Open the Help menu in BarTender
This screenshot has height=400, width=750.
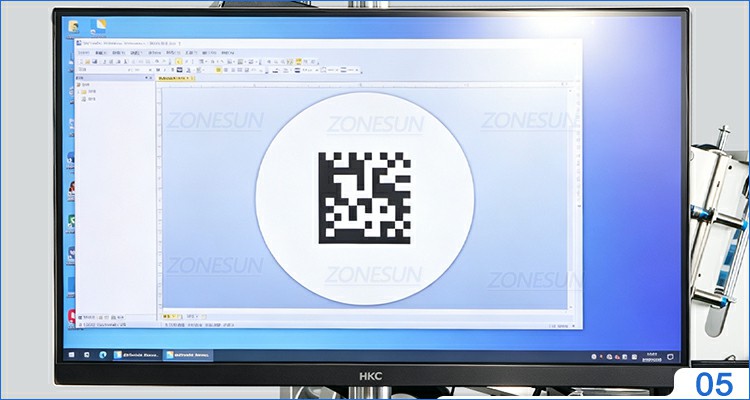coord(227,53)
